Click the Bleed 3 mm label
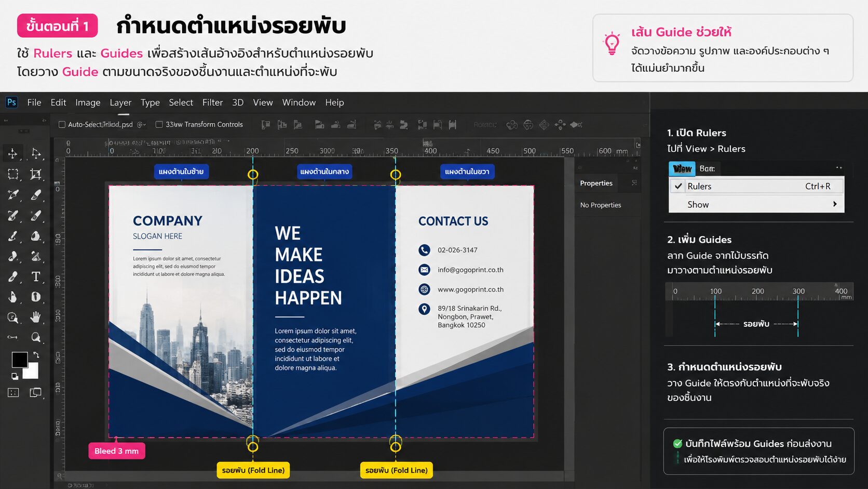Screen dimensions: 868x489 tap(116, 451)
